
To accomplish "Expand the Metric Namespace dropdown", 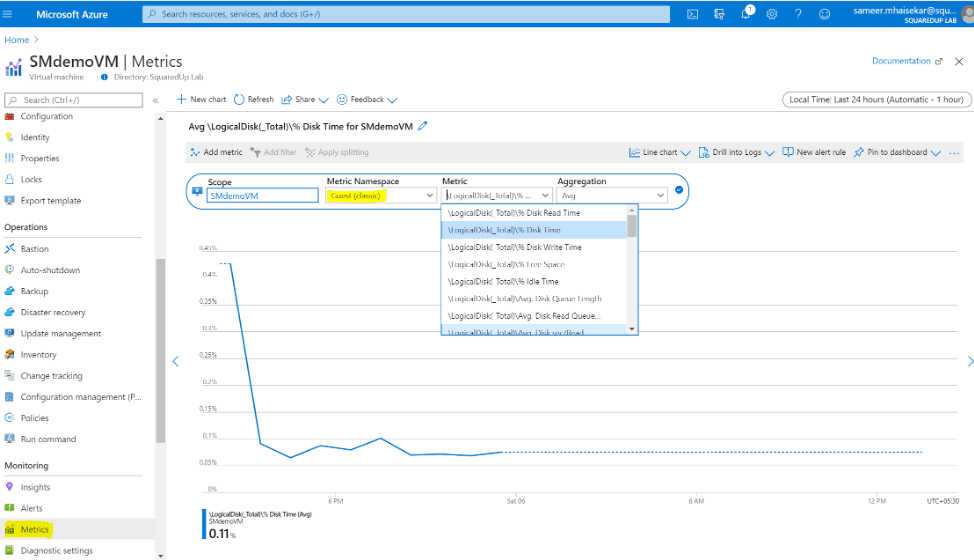I will [x=380, y=196].
